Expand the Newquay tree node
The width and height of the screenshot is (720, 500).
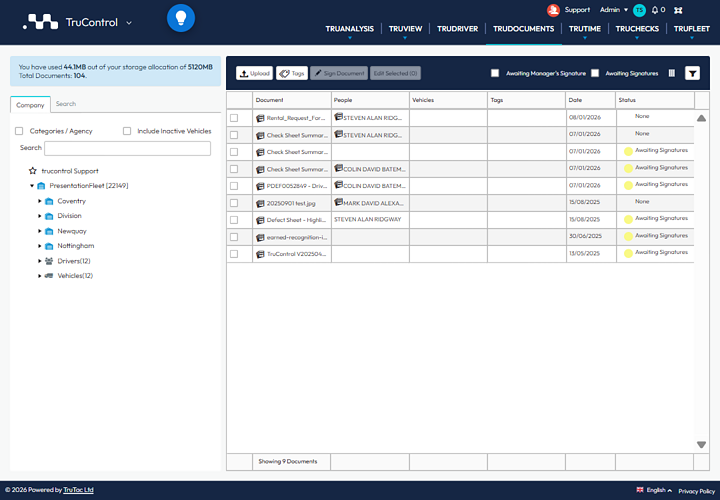coord(39,231)
